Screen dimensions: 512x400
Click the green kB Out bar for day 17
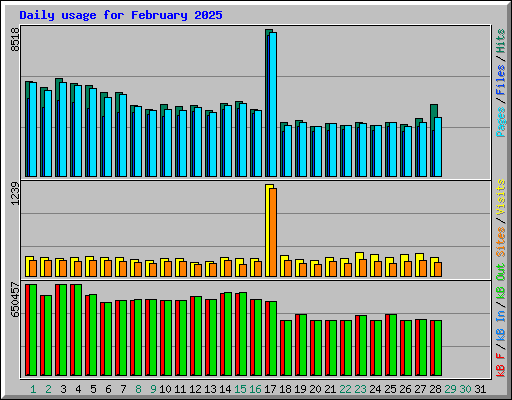coord(273,339)
